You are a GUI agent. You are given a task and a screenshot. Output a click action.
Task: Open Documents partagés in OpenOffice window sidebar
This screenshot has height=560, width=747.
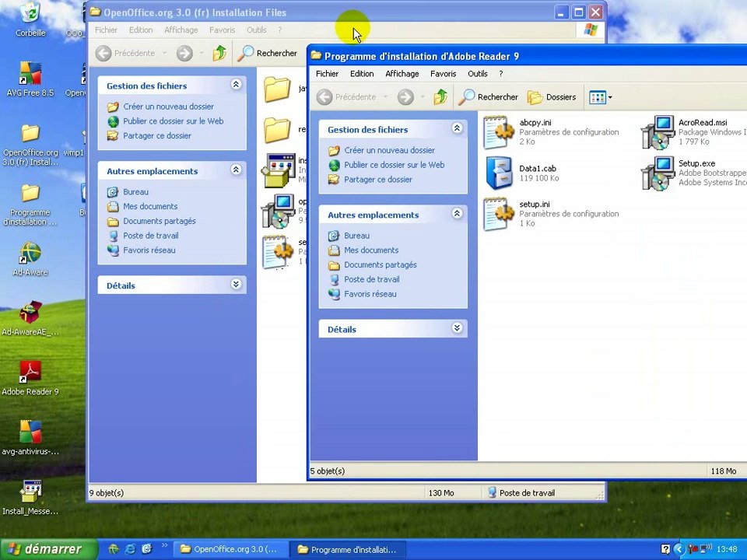click(159, 221)
